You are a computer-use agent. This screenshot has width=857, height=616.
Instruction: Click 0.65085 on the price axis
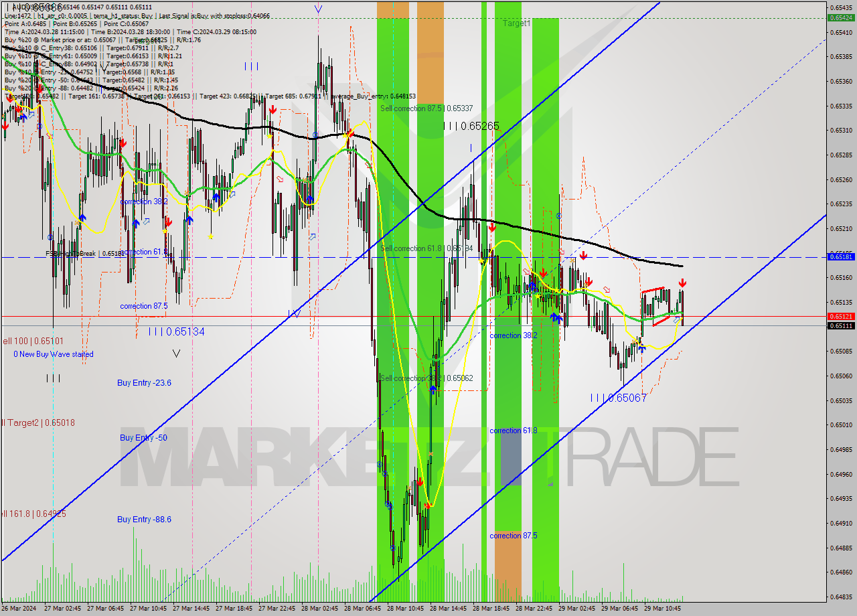841,351
